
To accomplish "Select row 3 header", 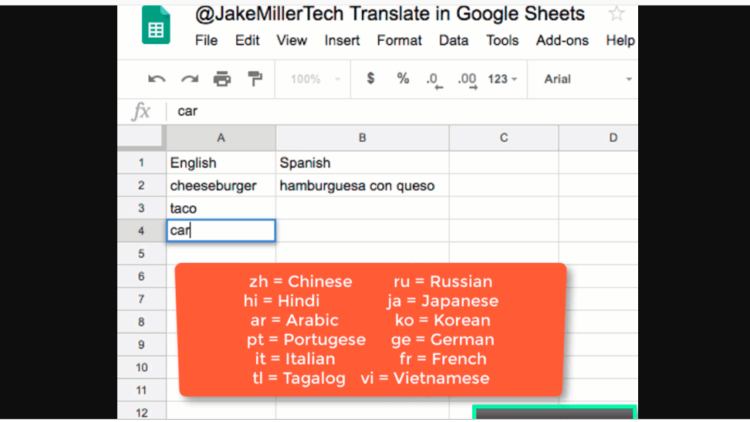I will (x=141, y=208).
